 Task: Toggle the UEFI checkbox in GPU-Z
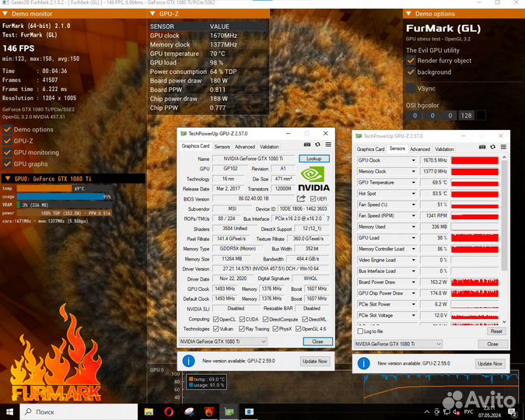coord(313,198)
